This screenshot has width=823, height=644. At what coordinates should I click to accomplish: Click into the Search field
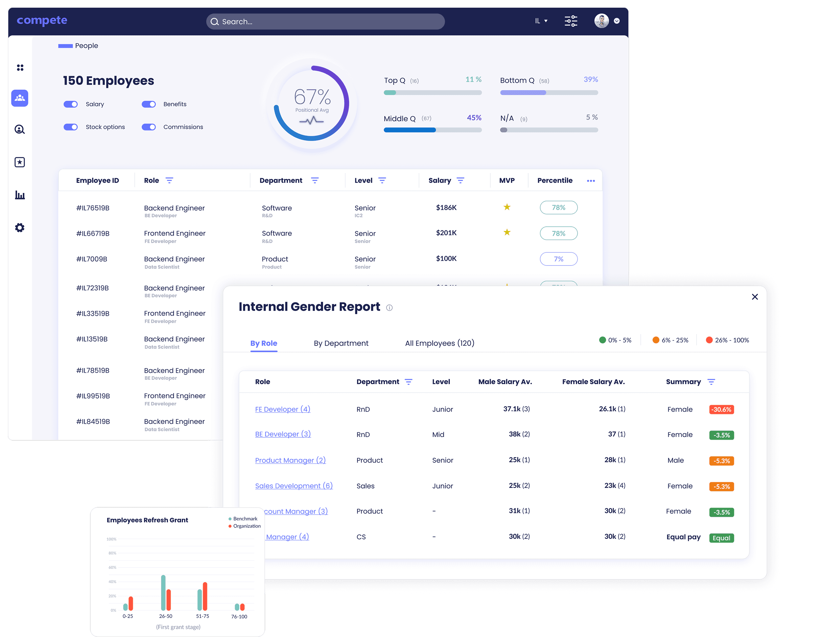325,21
